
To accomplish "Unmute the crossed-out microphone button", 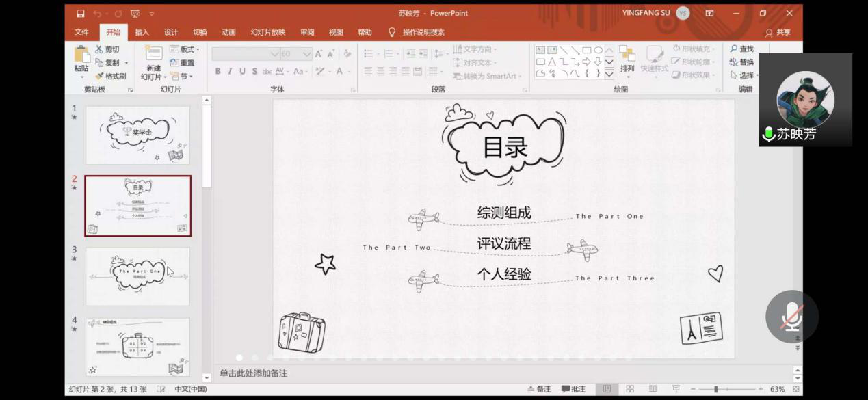I will pyautogui.click(x=791, y=317).
